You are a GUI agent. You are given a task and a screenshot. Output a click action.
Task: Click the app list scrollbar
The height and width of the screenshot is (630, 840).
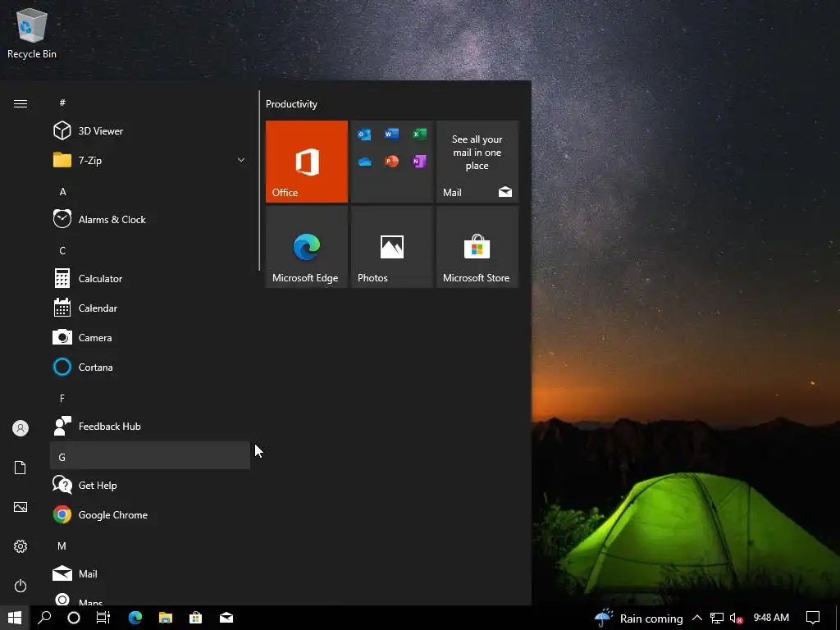(x=259, y=180)
